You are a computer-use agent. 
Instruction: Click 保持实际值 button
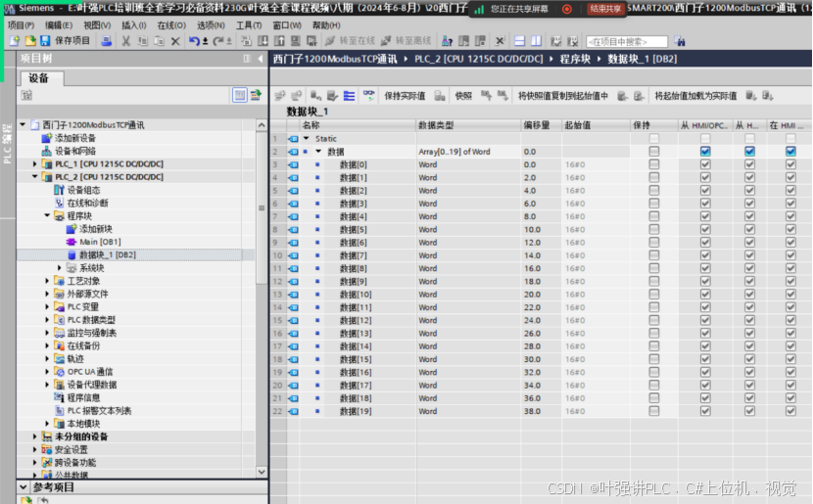(405, 96)
